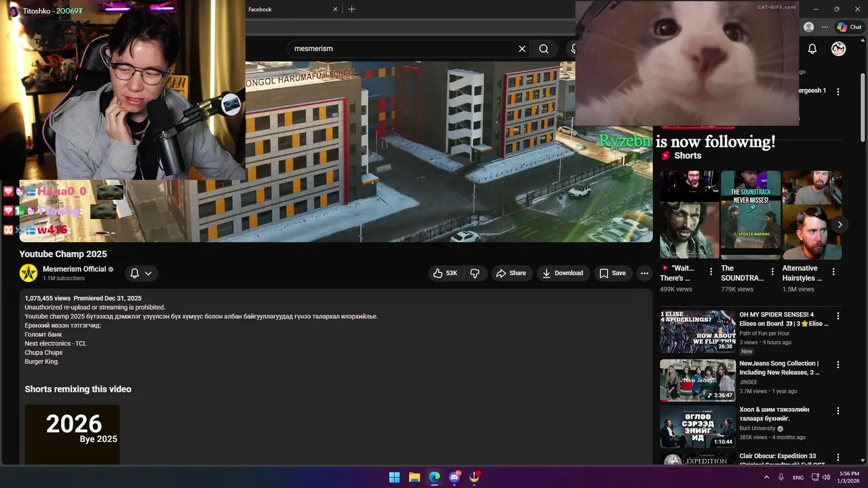Screen dimensions: 868x488
Task: Open Edge settings and more menu
Action: 825,27
